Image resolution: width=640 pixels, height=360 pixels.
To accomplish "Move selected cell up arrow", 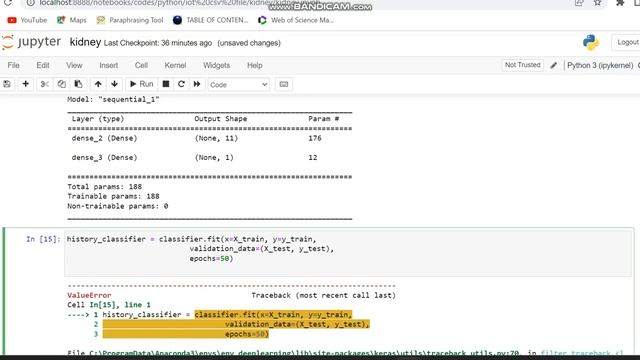I will (98, 84).
